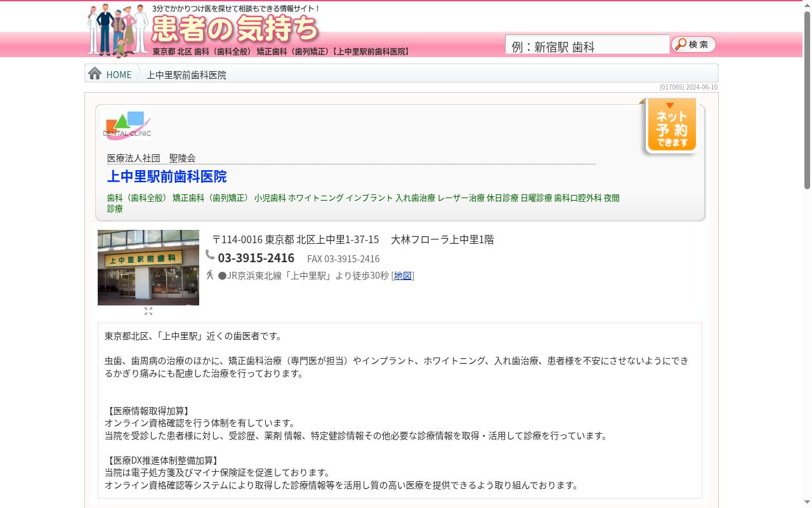Click the 検索 search button
Image resolution: width=812 pixels, height=508 pixels.
[x=693, y=44]
